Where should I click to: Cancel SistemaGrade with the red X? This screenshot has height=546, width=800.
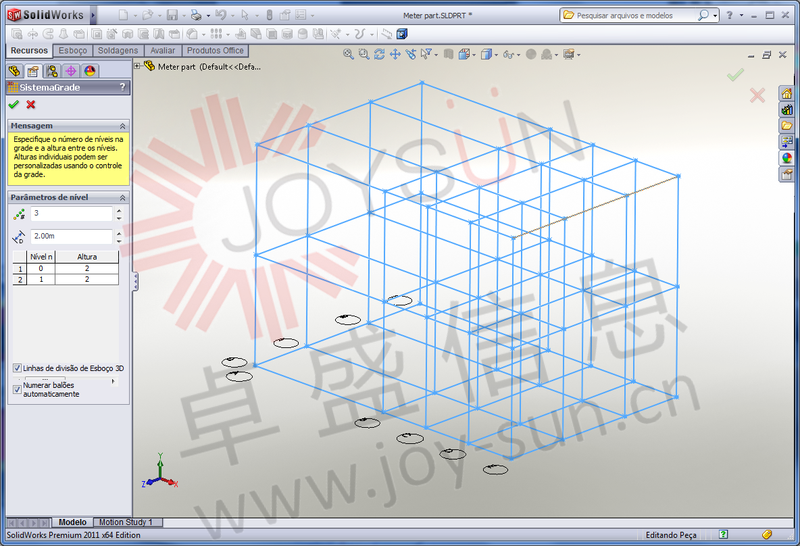(31, 104)
